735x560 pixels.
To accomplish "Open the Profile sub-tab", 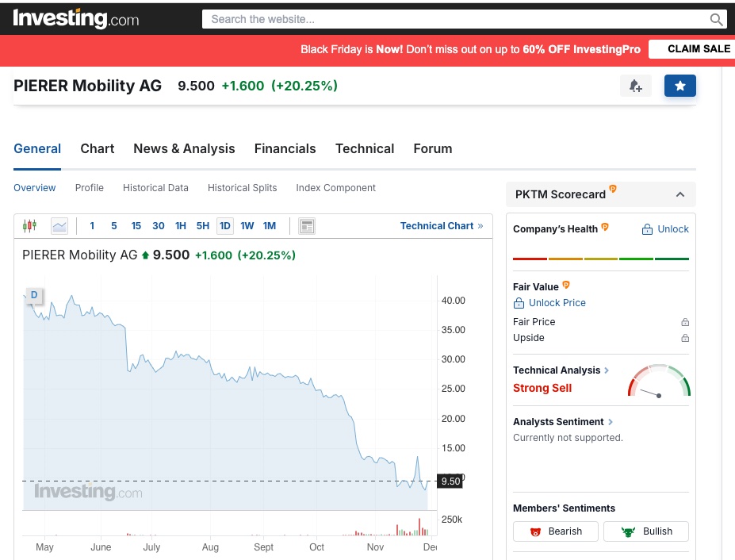I will [x=89, y=188].
